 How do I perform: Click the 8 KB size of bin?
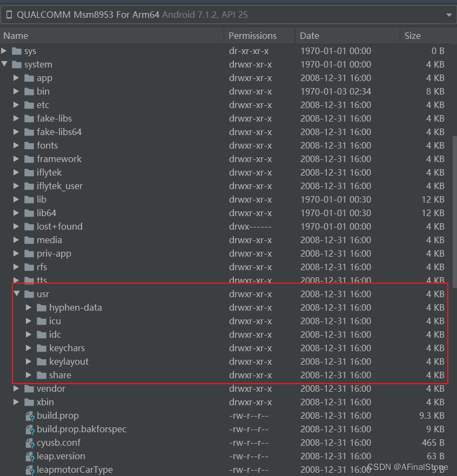(435, 91)
